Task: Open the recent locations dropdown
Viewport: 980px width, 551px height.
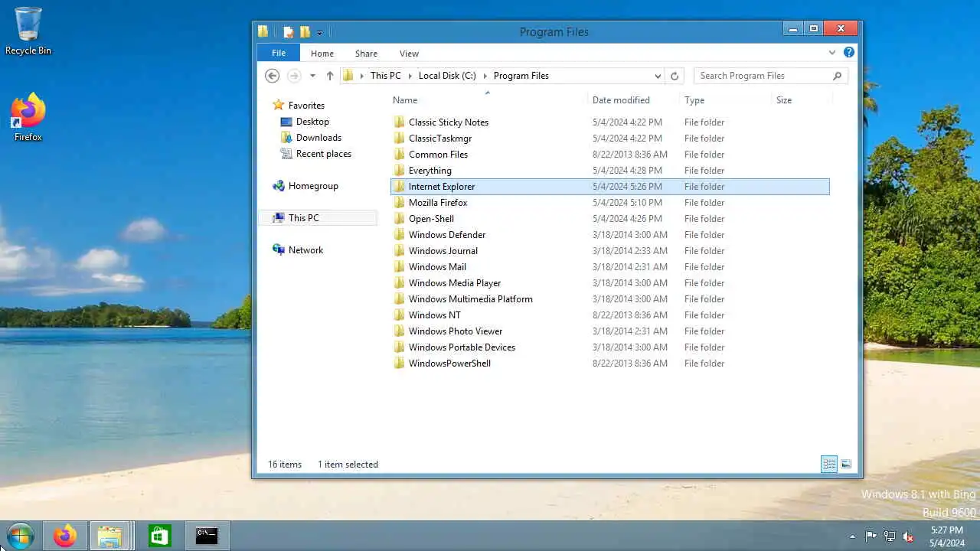Action: click(x=312, y=76)
